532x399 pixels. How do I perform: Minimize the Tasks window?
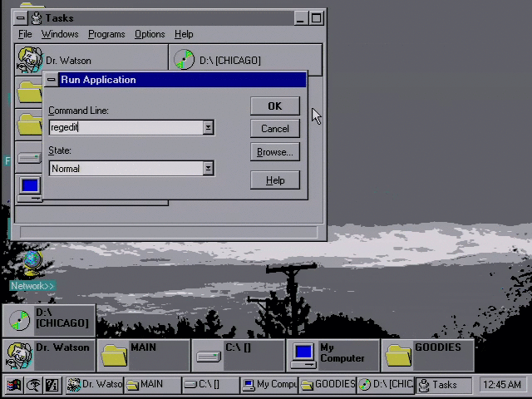(300, 18)
